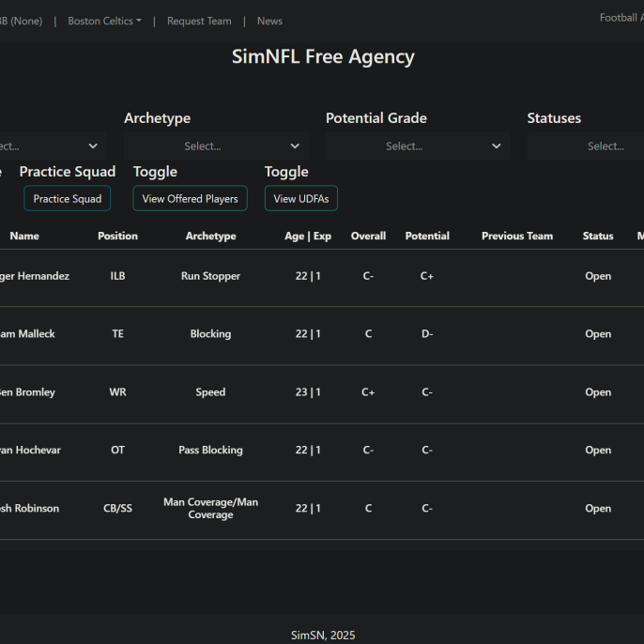Click the Potential Grade dropdown chevron arrow
This screenshot has width=644, height=644.
point(497,146)
